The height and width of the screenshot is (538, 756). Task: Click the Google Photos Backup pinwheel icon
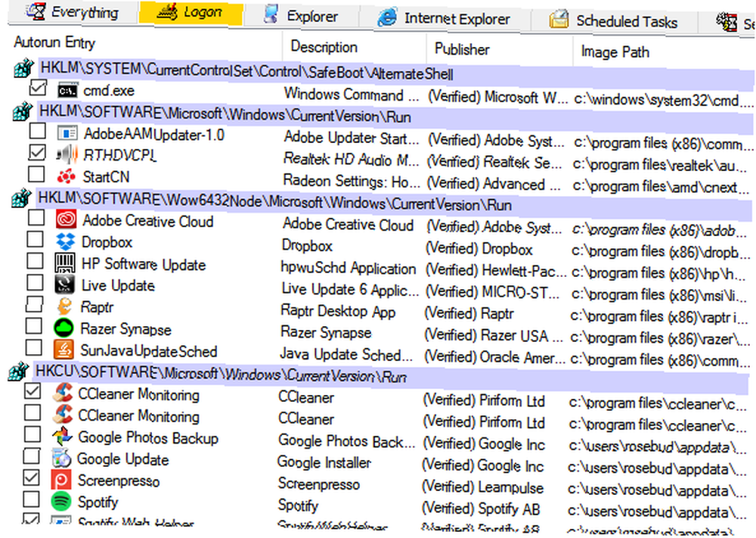[x=62, y=437]
